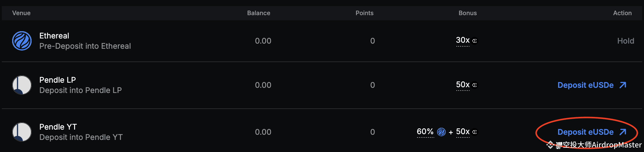Click the points icon beside Pendle YT's 50x

click(474, 132)
